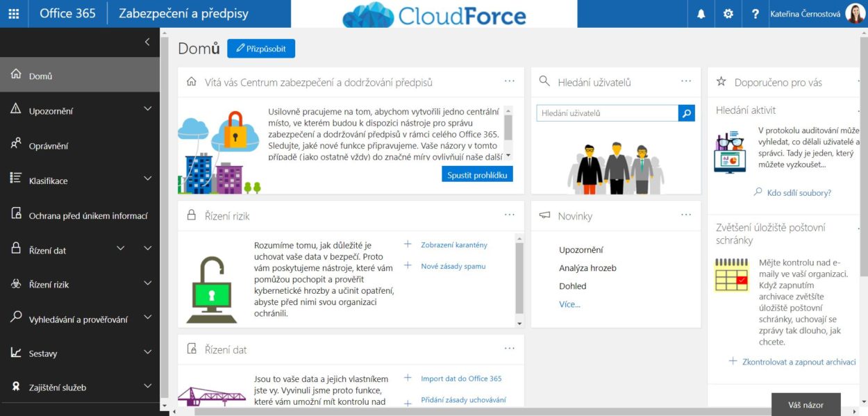Click the Zajištění služeb badge icon
Image resolution: width=868 pixels, height=416 pixels.
tap(16, 387)
